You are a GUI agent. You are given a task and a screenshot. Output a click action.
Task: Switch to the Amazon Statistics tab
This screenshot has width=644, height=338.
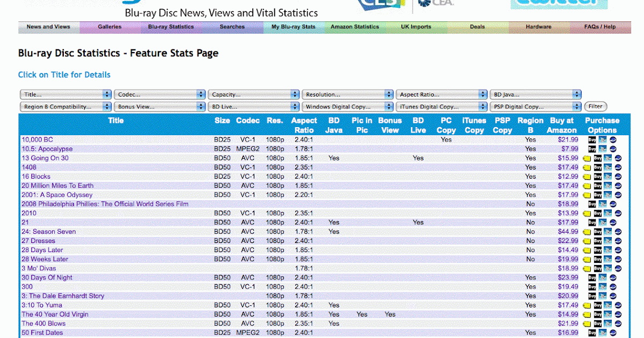355,27
